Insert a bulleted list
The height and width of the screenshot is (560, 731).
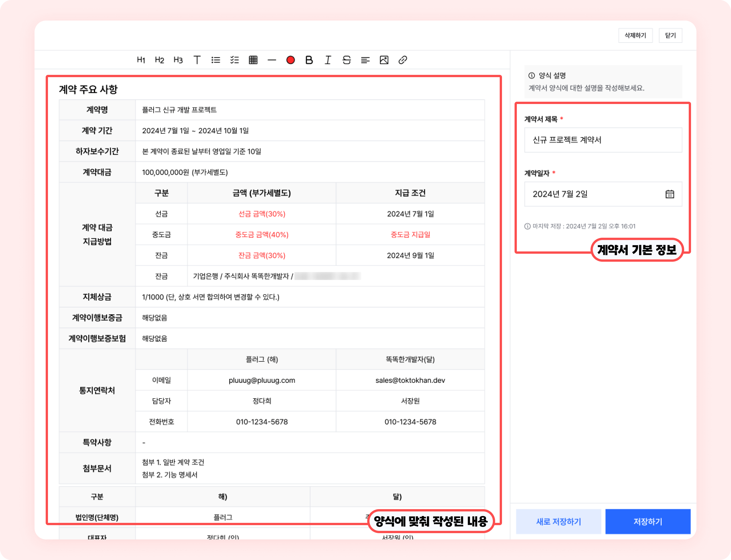pos(216,60)
